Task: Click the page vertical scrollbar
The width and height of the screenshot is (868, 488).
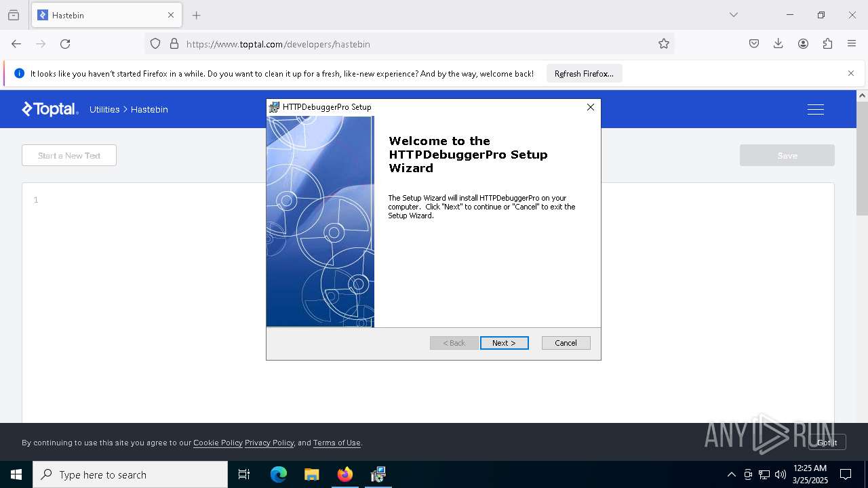Action: 862,159
